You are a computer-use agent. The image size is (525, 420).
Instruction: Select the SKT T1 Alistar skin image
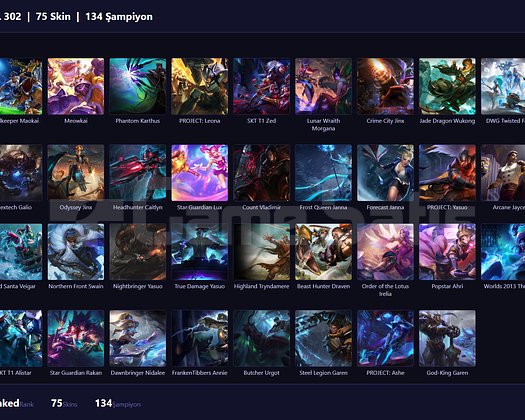click(21, 338)
